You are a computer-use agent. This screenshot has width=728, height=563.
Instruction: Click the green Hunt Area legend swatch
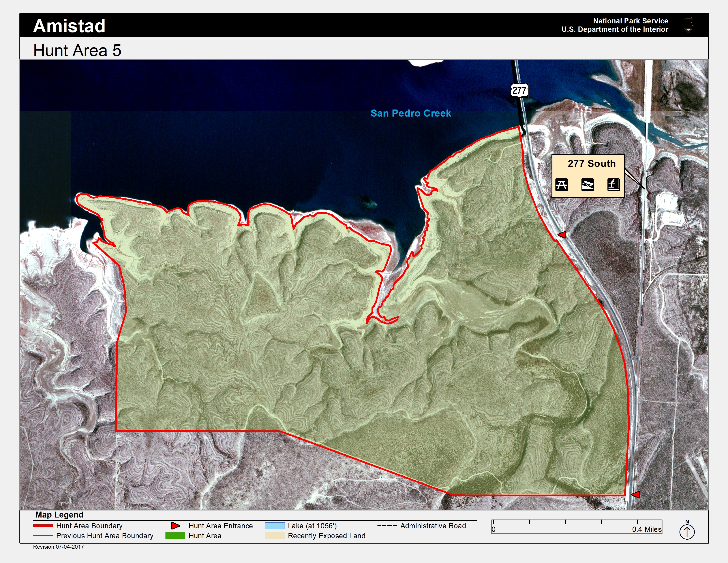(x=175, y=536)
